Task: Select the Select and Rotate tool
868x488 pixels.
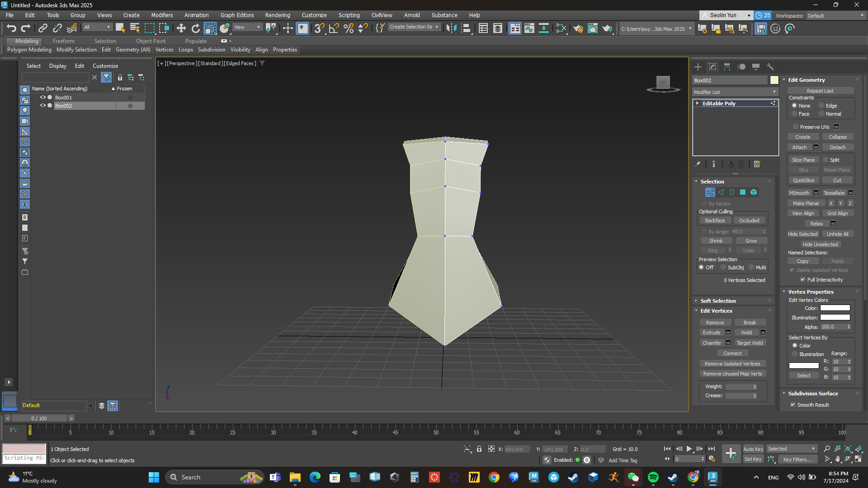Action: tap(195, 28)
